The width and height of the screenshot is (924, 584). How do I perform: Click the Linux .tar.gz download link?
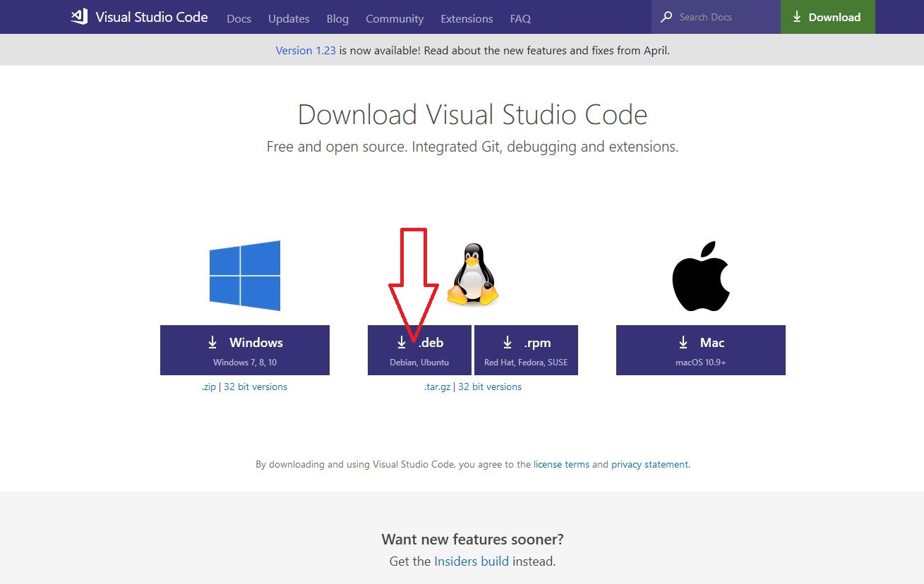point(437,387)
